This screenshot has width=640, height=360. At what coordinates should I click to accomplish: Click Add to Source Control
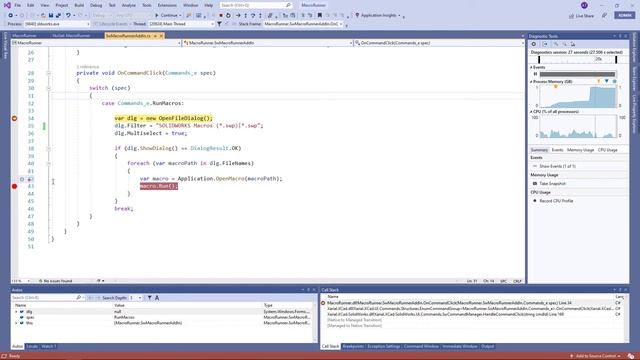tap(596, 356)
